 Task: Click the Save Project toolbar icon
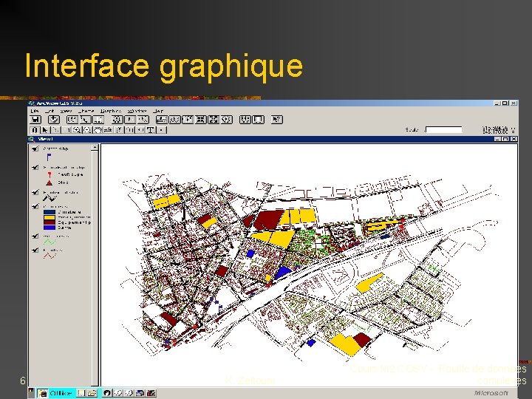pyautogui.click(x=35, y=120)
